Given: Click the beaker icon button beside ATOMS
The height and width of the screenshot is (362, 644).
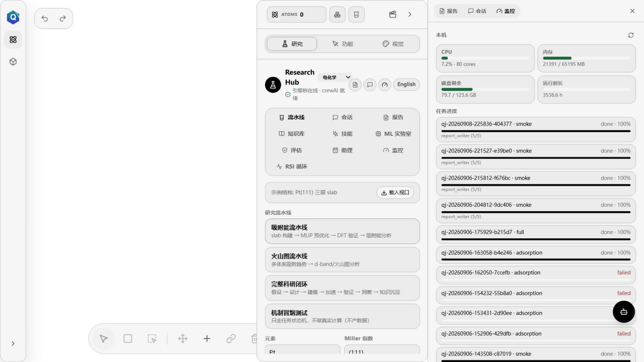Looking at the screenshot, I should pyautogui.click(x=356, y=15).
